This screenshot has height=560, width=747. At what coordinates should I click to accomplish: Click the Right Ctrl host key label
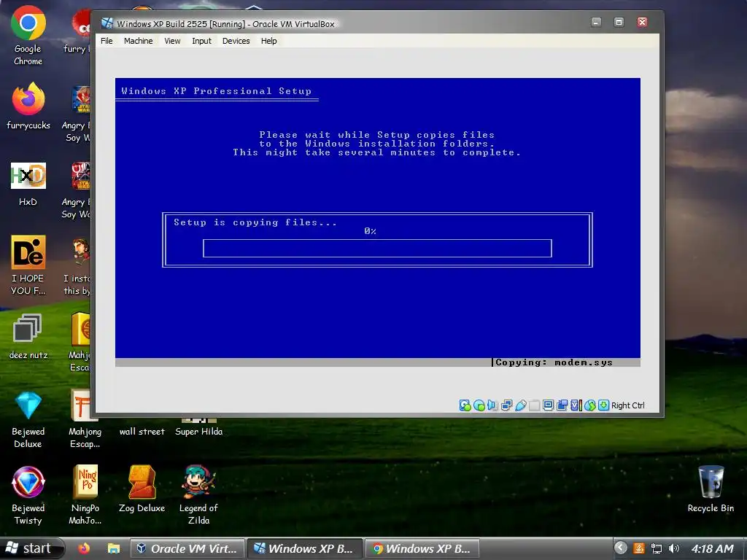pos(628,405)
